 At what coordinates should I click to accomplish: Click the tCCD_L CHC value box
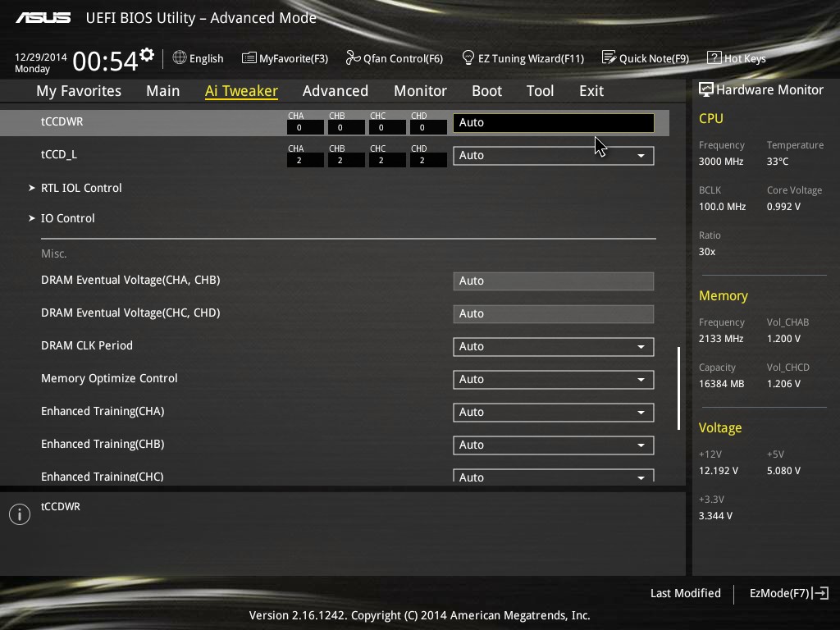pyautogui.click(x=387, y=160)
